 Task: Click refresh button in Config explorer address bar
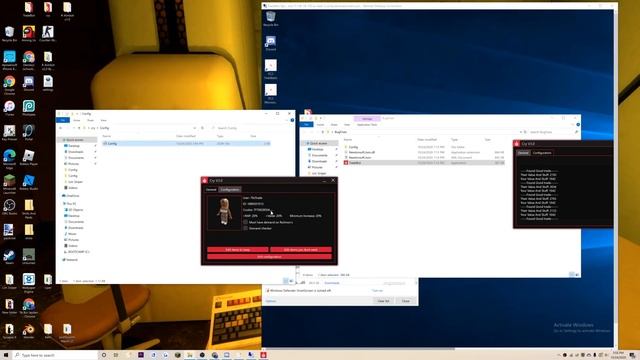[202, 128]
